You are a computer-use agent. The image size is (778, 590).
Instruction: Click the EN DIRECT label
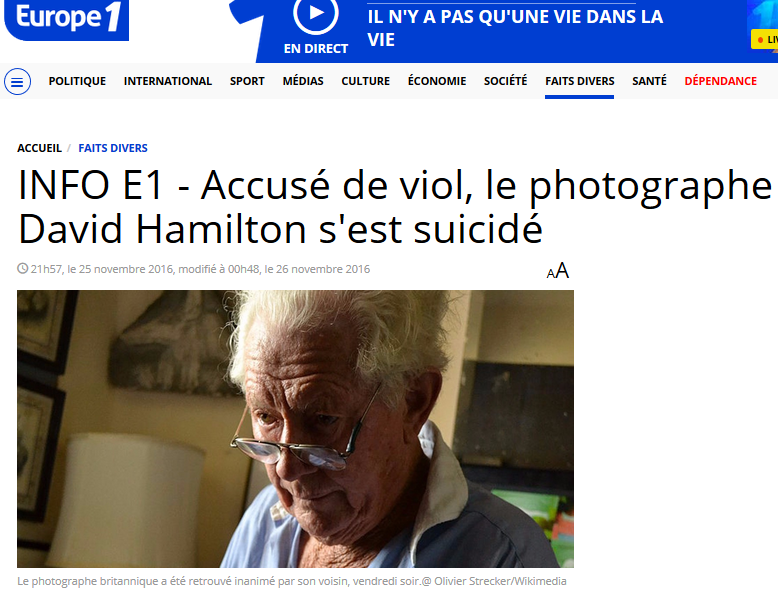coord(316,49)
